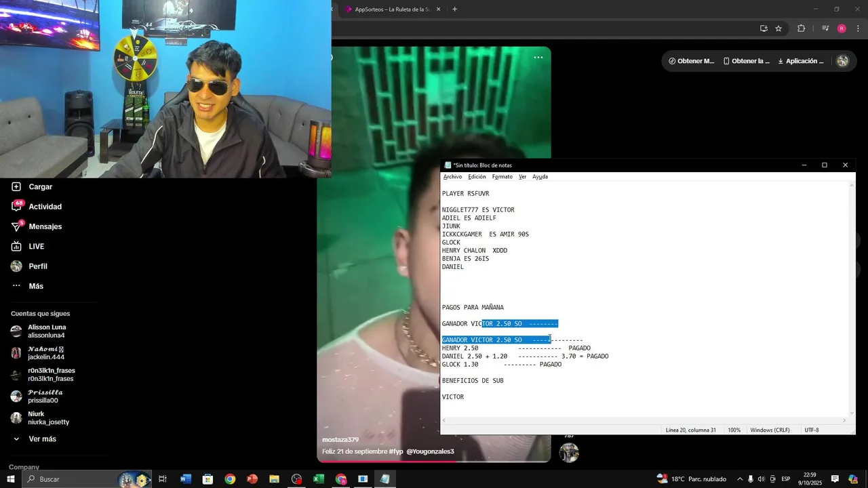Open Formato menu in Bloc de notas
This screenshot has height=488, width=868.
[502, 177]
